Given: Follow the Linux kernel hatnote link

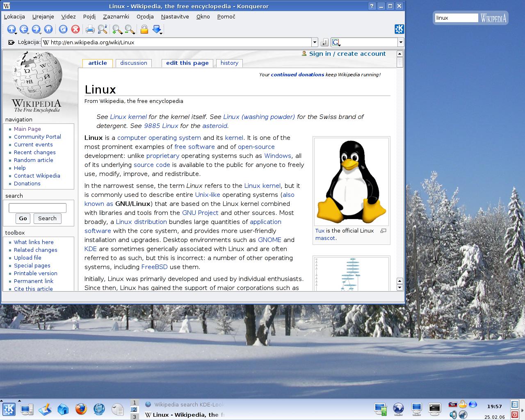Looking at the screenshot, I should (128, 117).
